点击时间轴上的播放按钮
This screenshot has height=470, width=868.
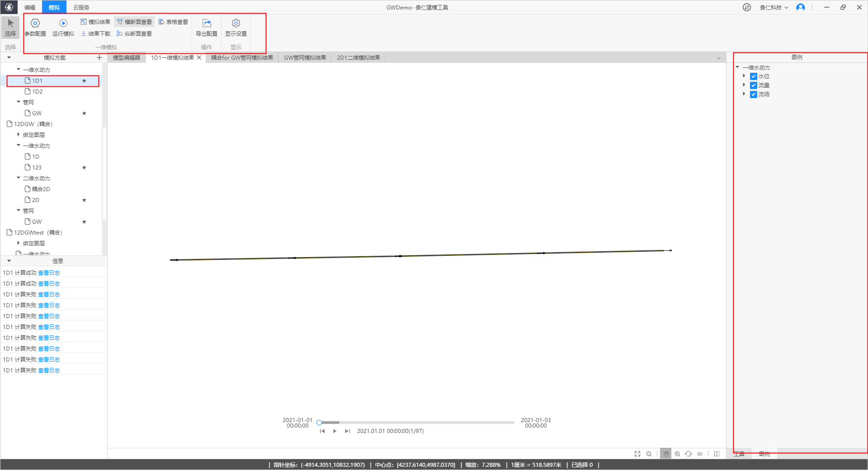point(335,431)
